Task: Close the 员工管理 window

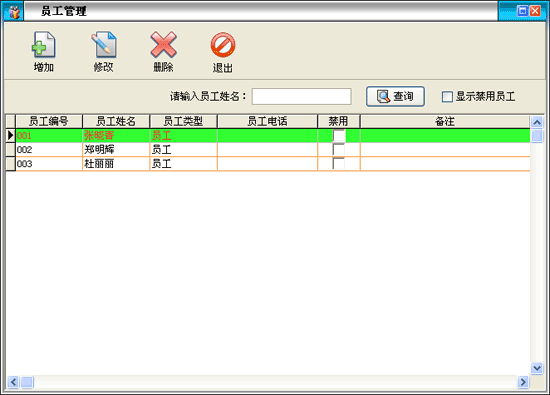Action: pyautogui.click(x=535, y=11)
